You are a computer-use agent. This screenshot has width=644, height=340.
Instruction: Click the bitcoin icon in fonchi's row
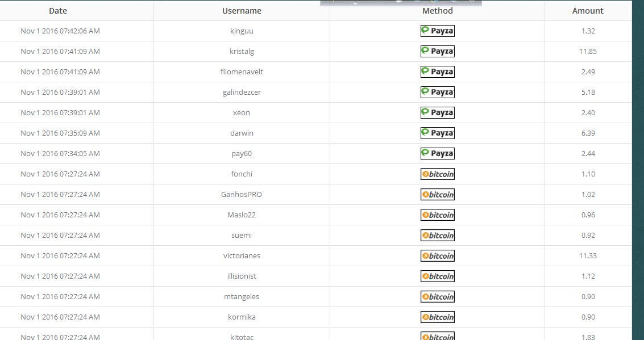tap(437, 174)
